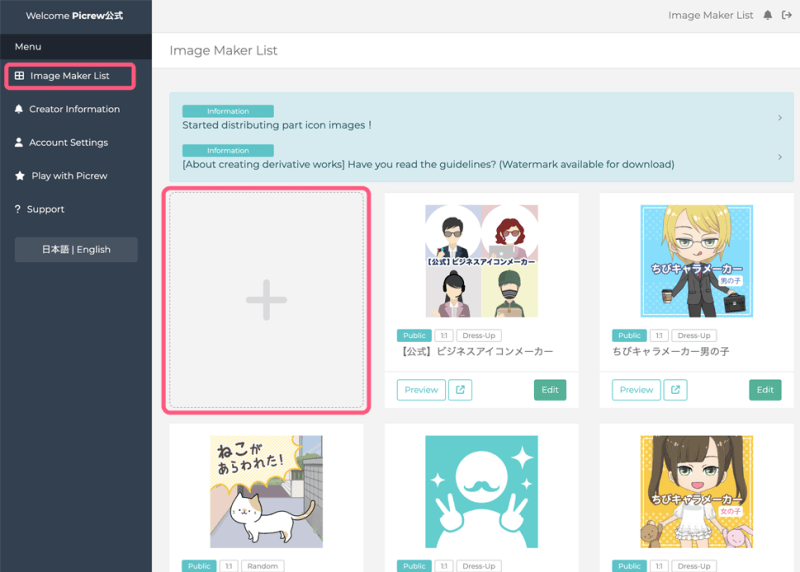Switch language with 日本語 | English button
Screen dimensions: 800x572
(x=76, y=250)
